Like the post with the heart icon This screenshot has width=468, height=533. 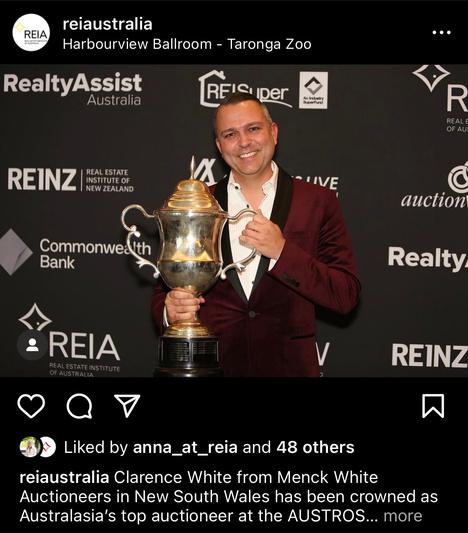pos(31,406)
